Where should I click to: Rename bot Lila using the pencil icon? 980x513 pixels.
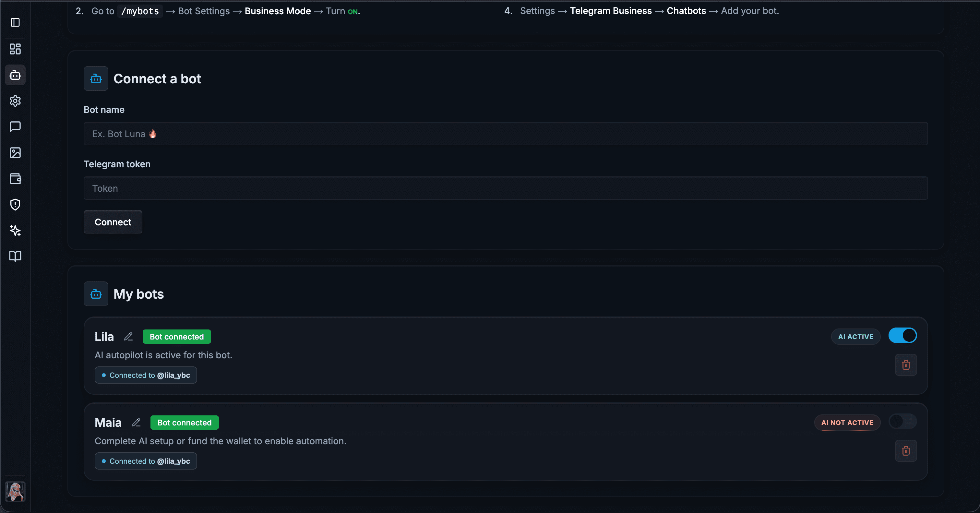128,337
